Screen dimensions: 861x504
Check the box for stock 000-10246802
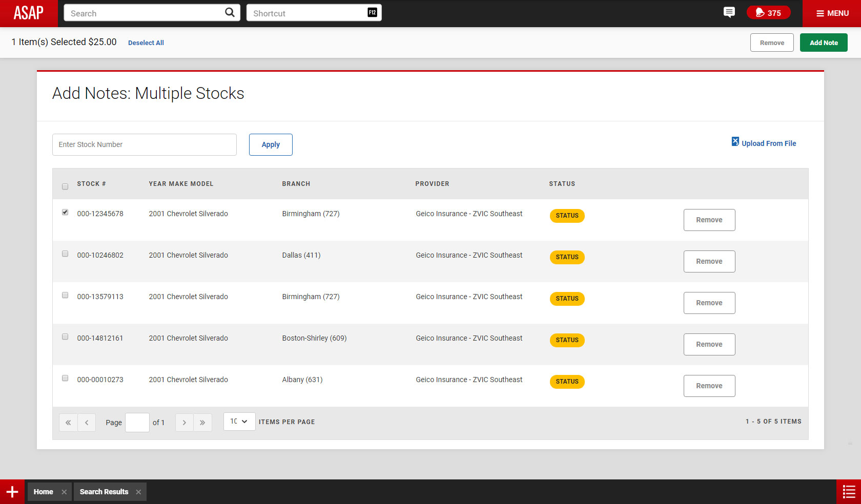(x=65, y=254)
